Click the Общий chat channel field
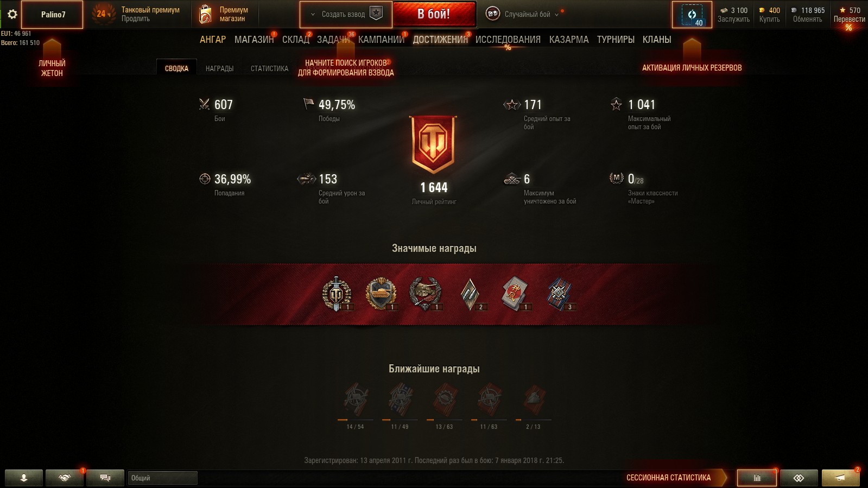The width and height of the screenshot is (868, 488). point(162,478)
